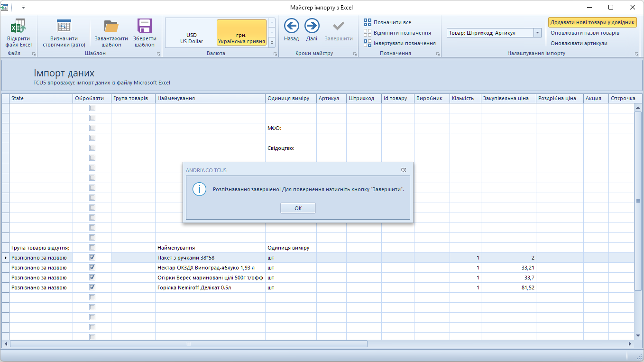Expand Шаблон group launcher arrow
The image size is (644, 362).
pos(158,55)
